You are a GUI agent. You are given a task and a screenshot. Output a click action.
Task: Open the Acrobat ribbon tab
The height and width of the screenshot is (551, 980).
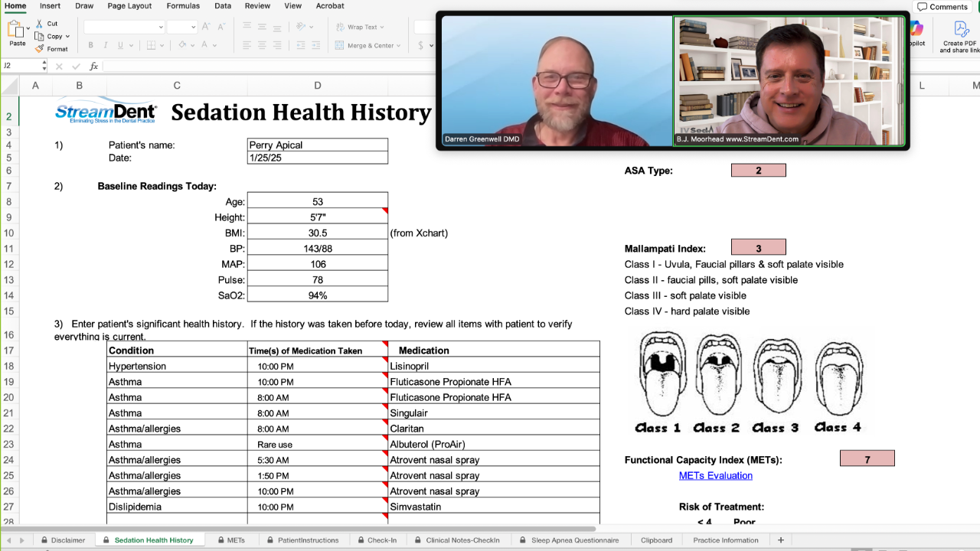tap(330, 6)
